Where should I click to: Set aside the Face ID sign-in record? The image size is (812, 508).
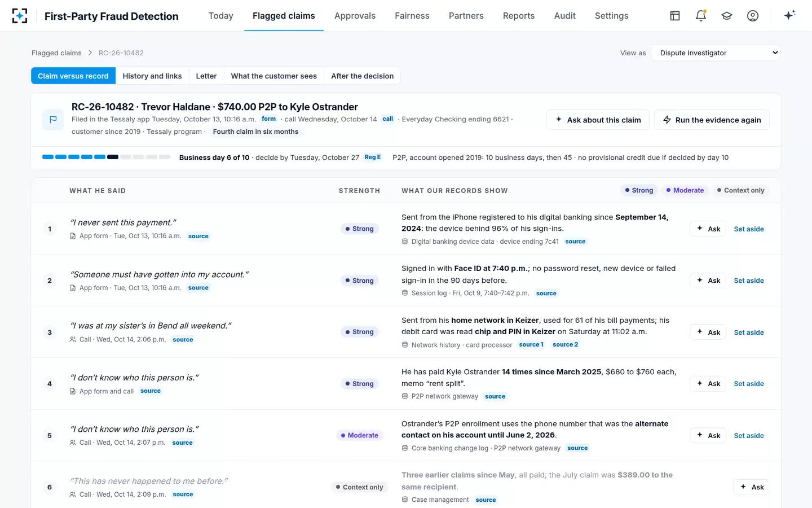coord(749,281)
